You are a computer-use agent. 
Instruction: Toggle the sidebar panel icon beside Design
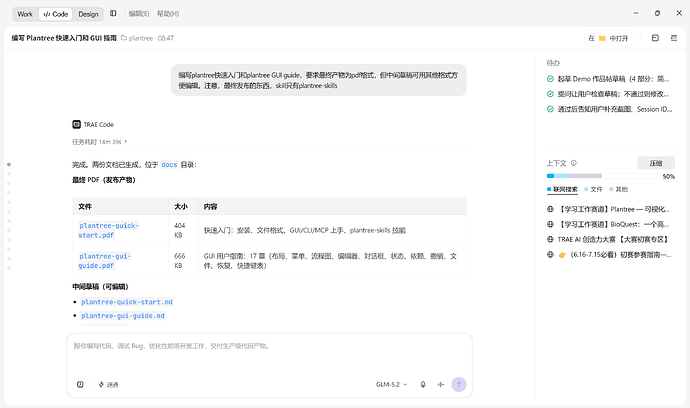click(x=113, y=14)
